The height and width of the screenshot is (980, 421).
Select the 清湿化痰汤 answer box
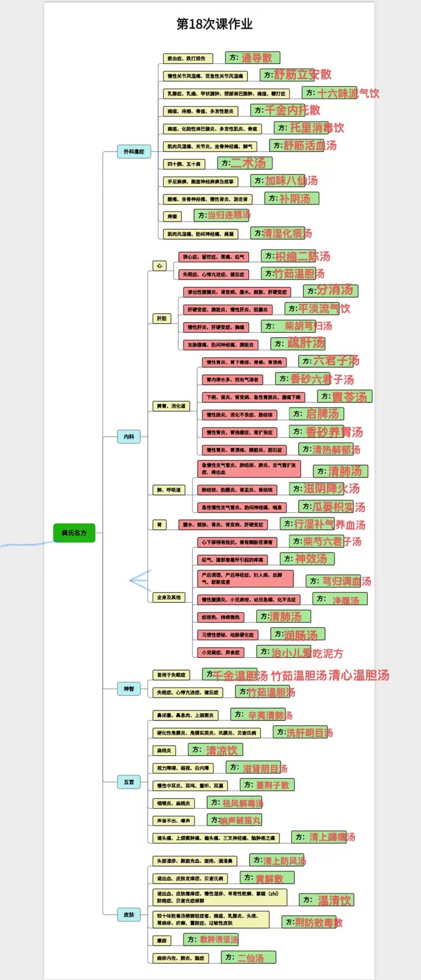278,233
